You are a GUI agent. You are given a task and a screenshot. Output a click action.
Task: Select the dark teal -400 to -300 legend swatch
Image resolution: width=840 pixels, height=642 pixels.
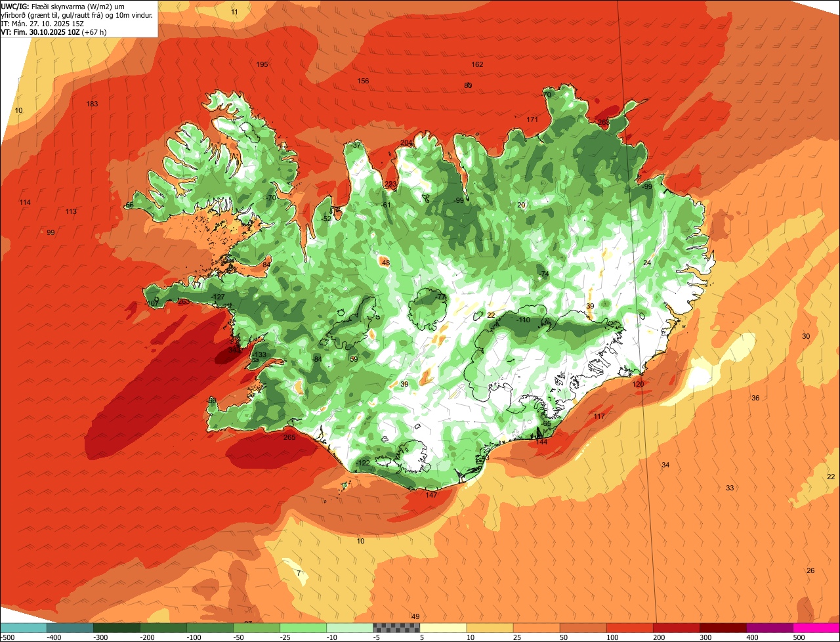[70, 628]
